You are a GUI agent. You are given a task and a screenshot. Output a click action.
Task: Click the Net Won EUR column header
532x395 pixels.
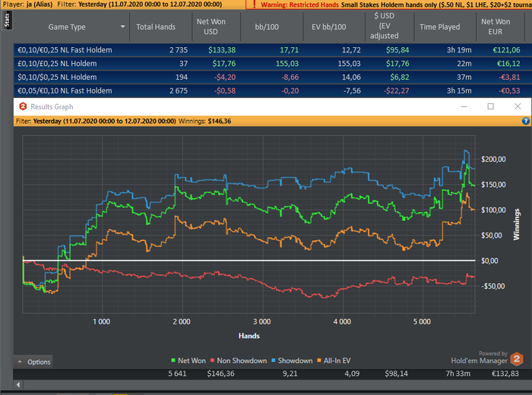pos(496,27)
